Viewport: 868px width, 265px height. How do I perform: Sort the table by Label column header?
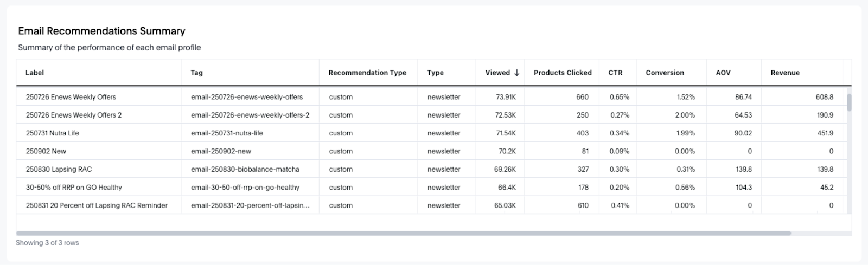35,73
